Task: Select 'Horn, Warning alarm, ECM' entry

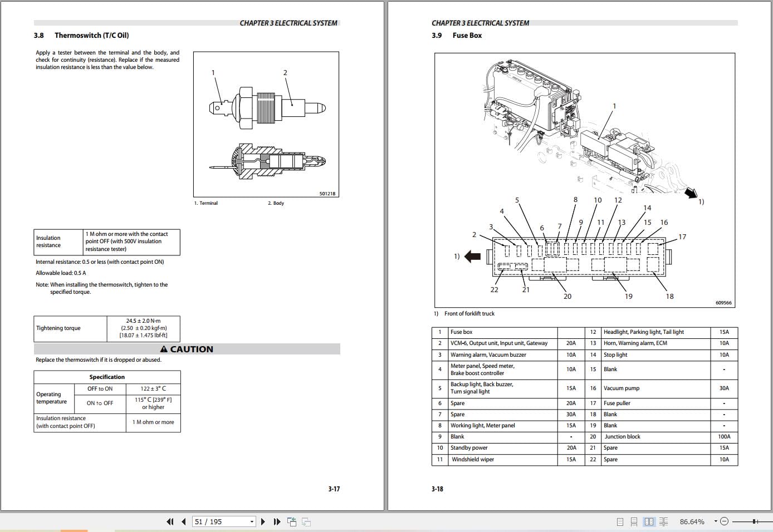Action: click(635, 343)
